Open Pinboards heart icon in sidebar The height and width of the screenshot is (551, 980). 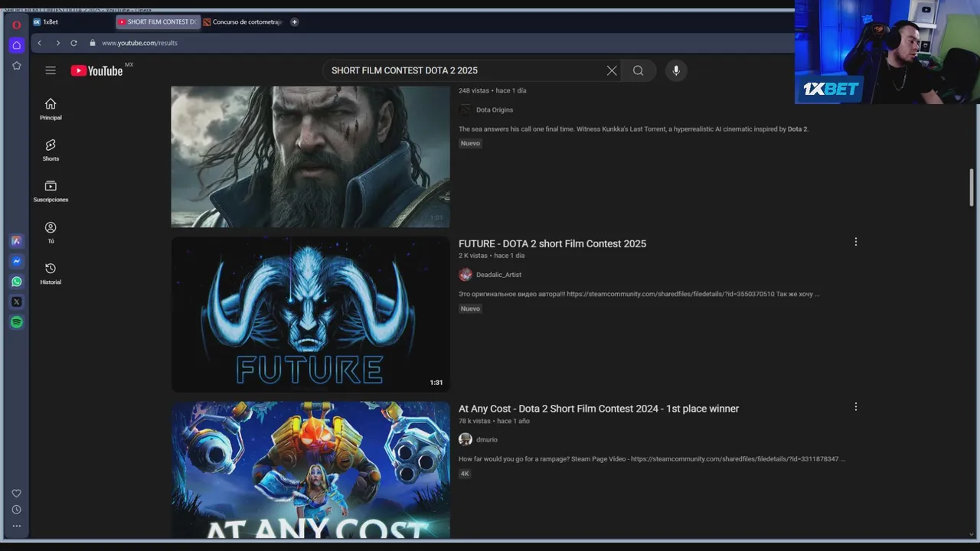(x=16, y=494)
